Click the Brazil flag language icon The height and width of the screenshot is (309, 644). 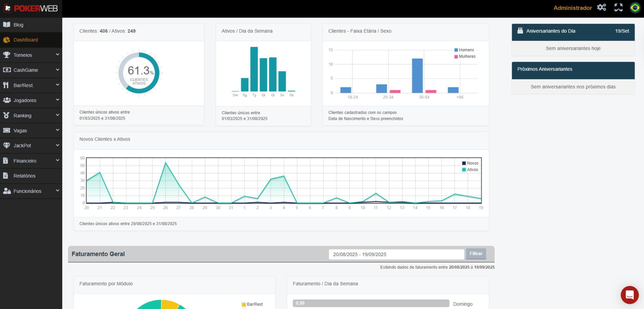pos(635,8)
